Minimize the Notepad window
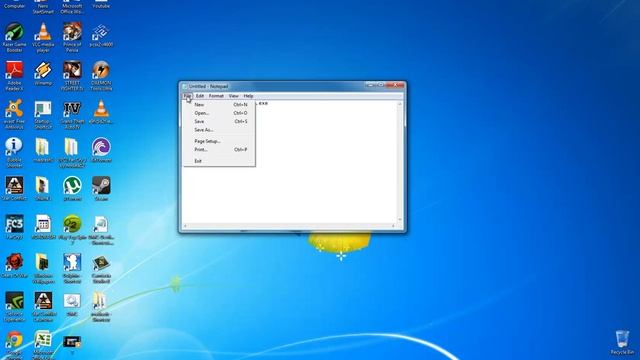This screenshot has width=640, height=360. 371,85
